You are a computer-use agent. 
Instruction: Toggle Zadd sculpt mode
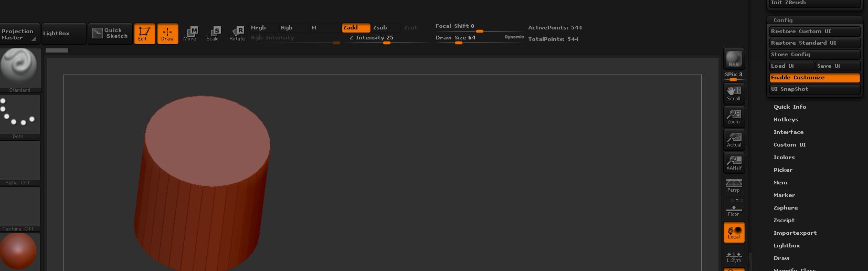[356, 28]
